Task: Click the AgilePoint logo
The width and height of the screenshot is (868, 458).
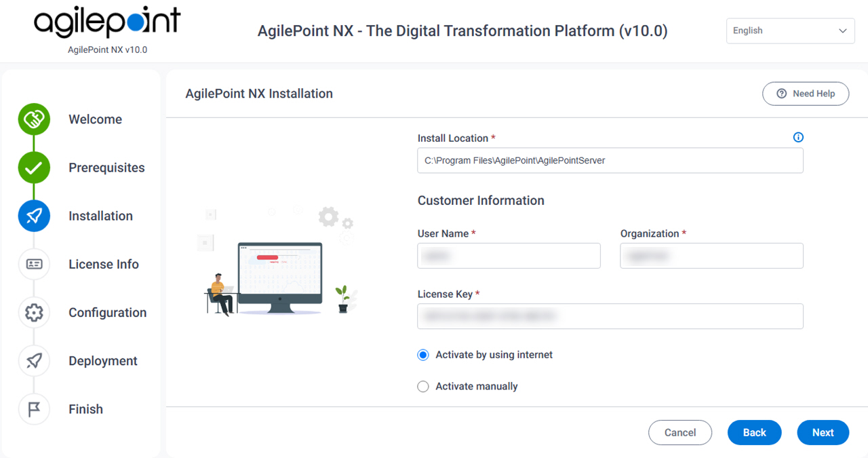Action: click(x=107, y=23)
